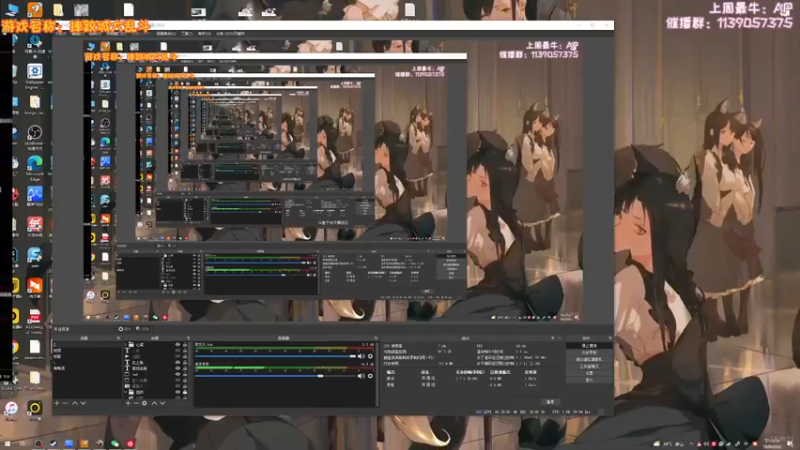800x450 pixels.
Task: Open the folder icon in desktop top row
Action: [x=58, y=9]
